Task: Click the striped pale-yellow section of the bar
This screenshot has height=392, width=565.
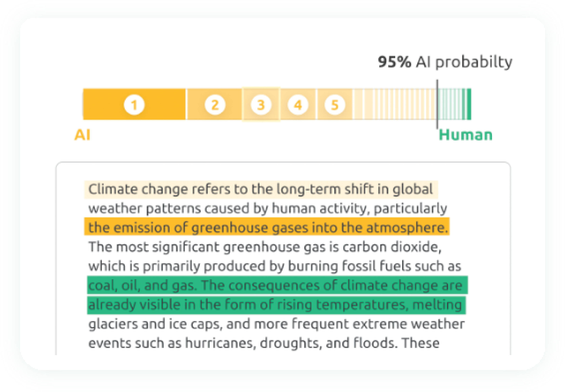Action: point(393,104)
